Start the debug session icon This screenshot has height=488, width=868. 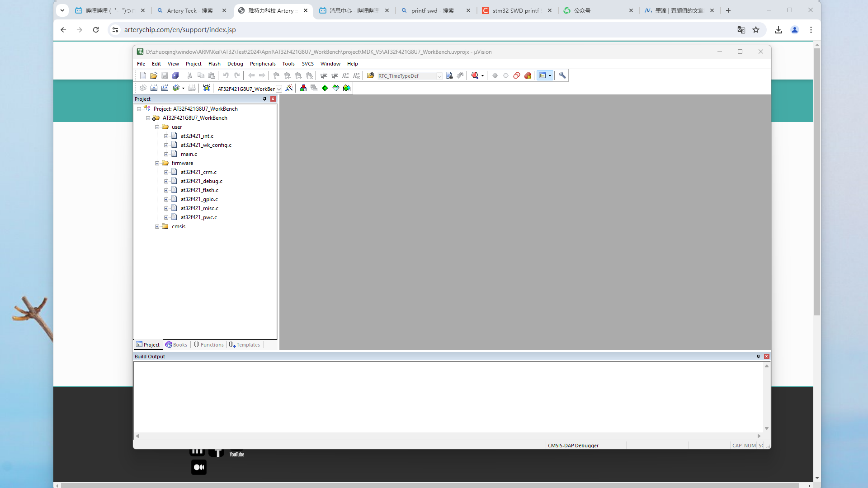point(475,75)
